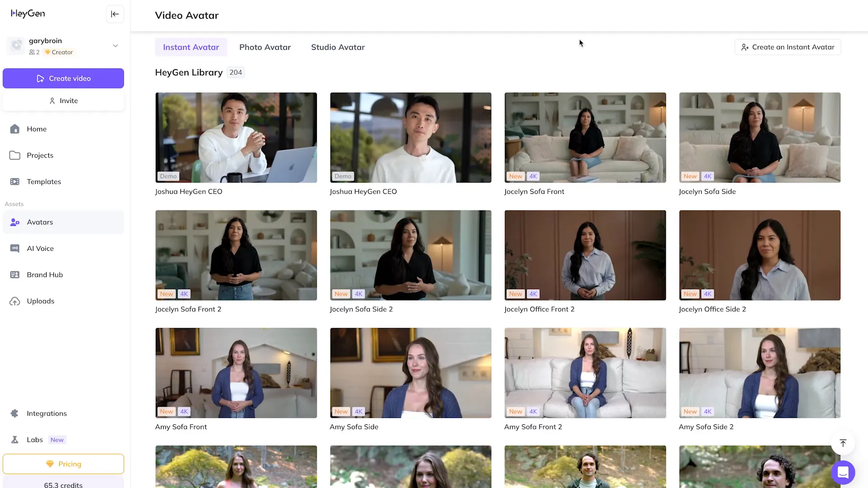Click the Projects sidebar label

pos(40,155)
